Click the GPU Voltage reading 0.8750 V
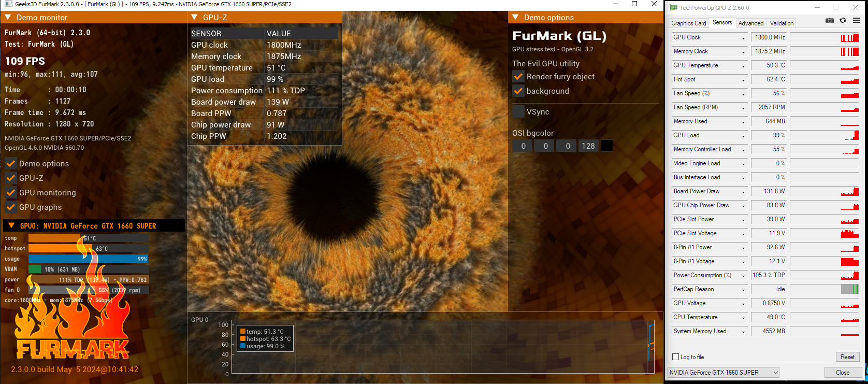Image resolution: width=868 pixels, height=384 pixels. (x=768, y=303)
